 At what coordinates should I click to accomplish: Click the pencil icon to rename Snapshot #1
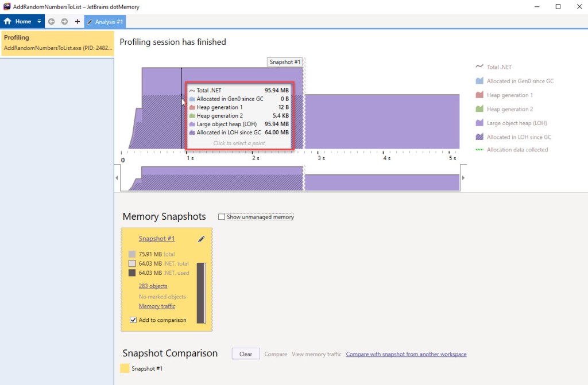point(201,239)
